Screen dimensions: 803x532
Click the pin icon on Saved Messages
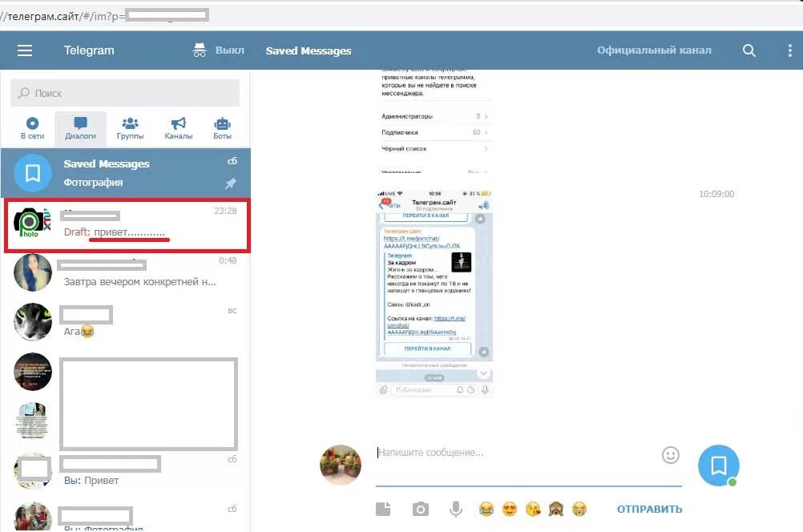pyautogui.click(x=231, y=183)
